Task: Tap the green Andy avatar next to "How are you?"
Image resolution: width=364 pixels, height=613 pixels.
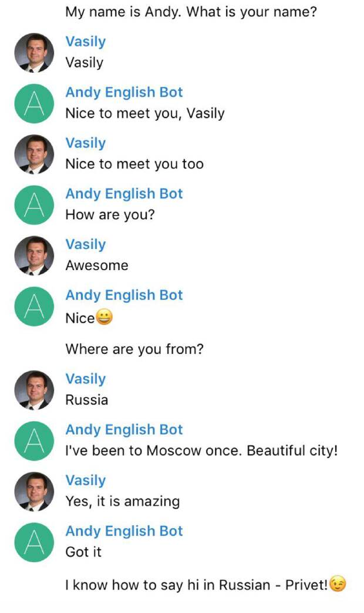Action: 34,205
